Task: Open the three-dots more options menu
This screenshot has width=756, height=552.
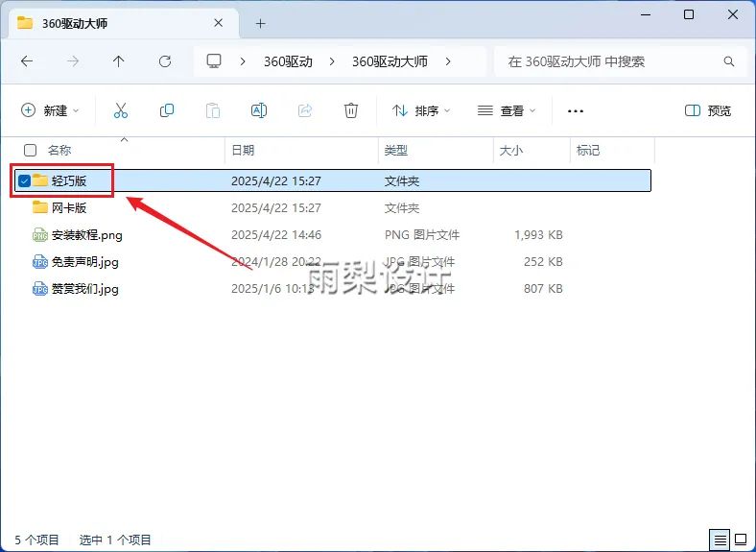Action: tap(576, 111)
